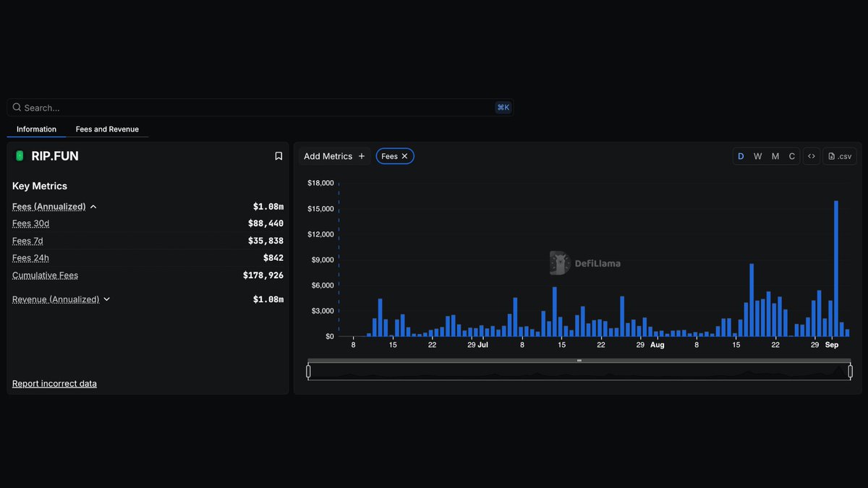Open embed code with the <> button

(812, 156)
